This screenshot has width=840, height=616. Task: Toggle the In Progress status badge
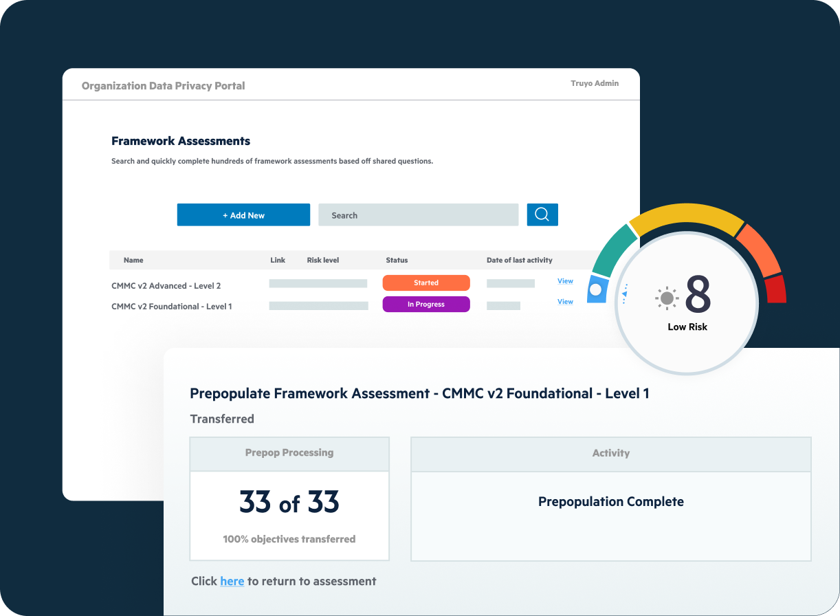(426, 304)
